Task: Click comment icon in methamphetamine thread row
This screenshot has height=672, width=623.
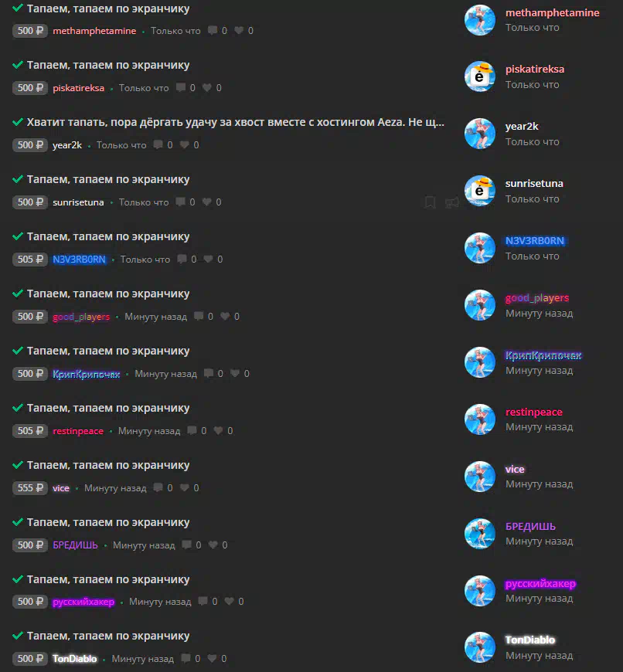Action: [x=213, y=30]
